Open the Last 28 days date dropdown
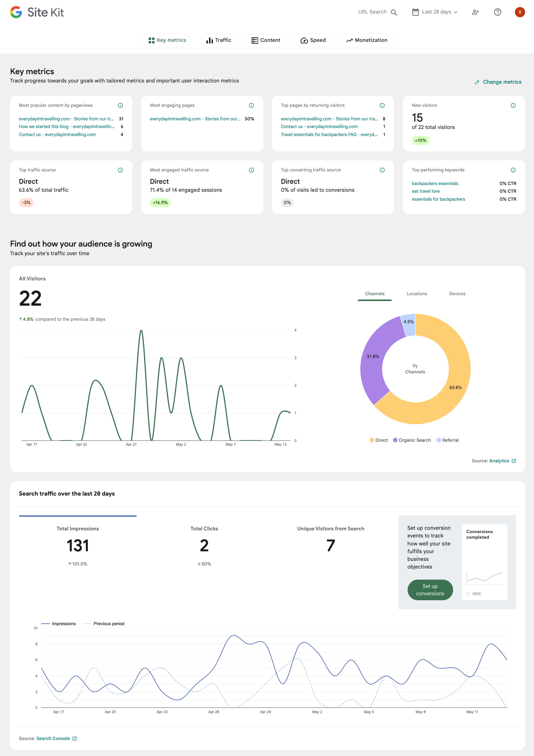This screenshot has height=756, width=534. point(435,12)
